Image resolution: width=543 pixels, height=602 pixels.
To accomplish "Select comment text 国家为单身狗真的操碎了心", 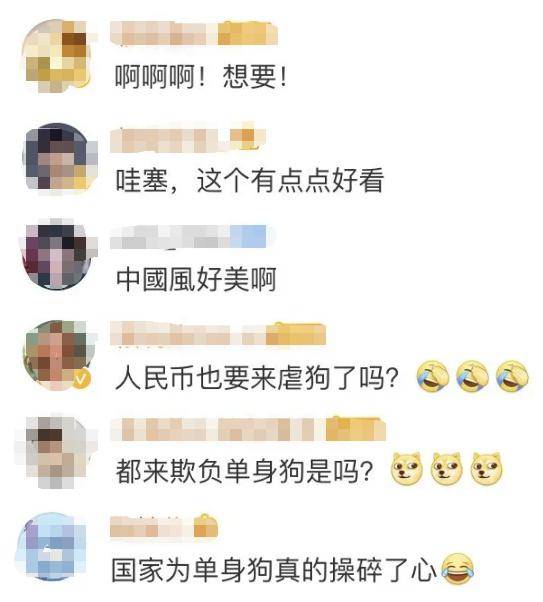I will [x=274, y=571].
